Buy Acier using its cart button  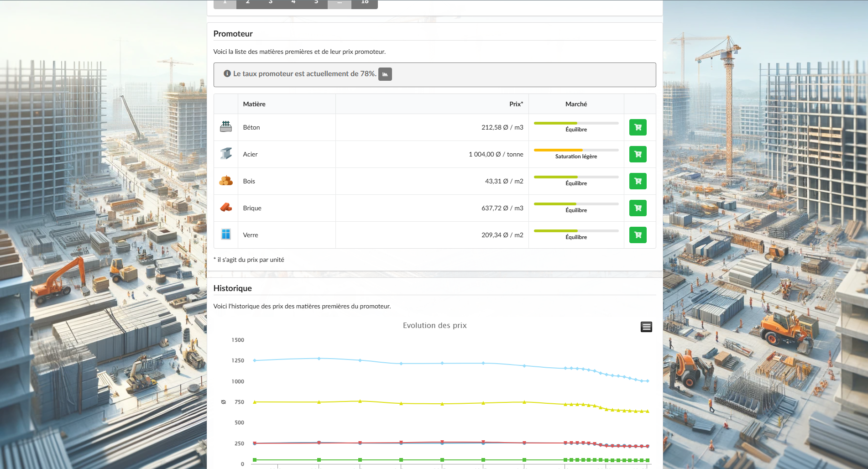(638, 154)
